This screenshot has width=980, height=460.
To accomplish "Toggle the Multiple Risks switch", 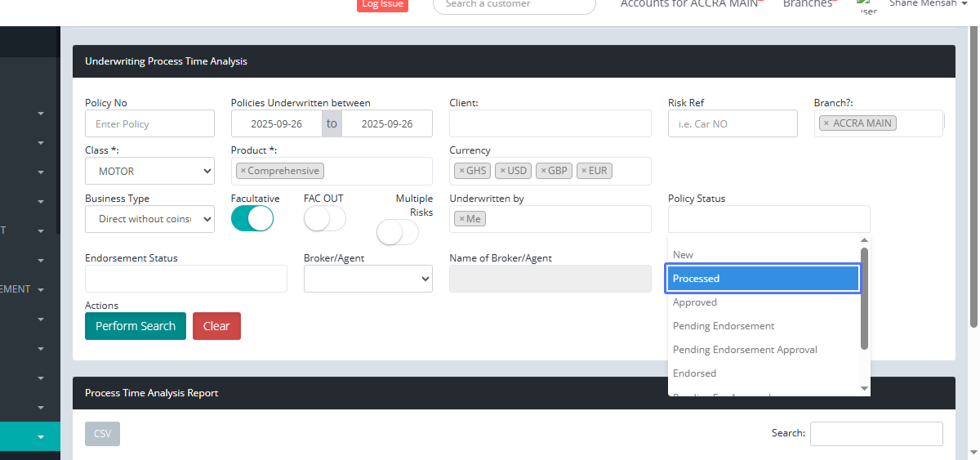I will (397, 233).
